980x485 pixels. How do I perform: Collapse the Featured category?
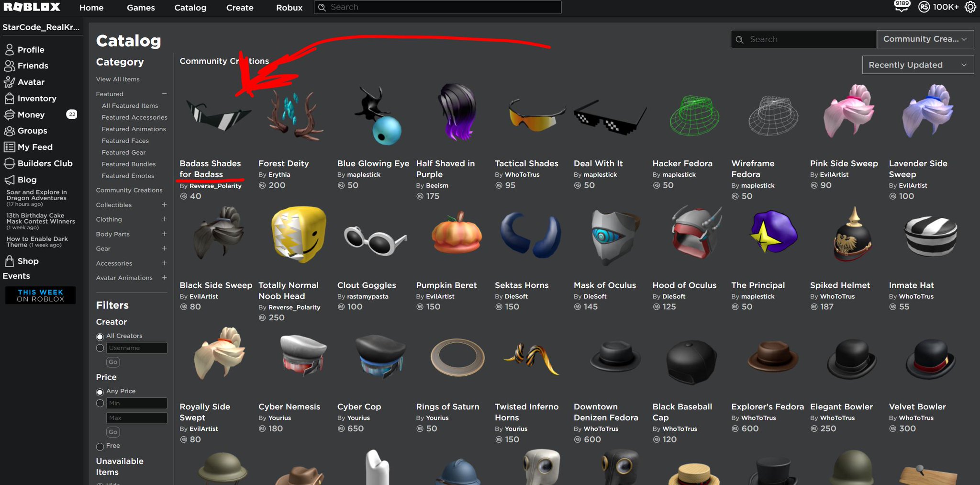pos(164,94)
